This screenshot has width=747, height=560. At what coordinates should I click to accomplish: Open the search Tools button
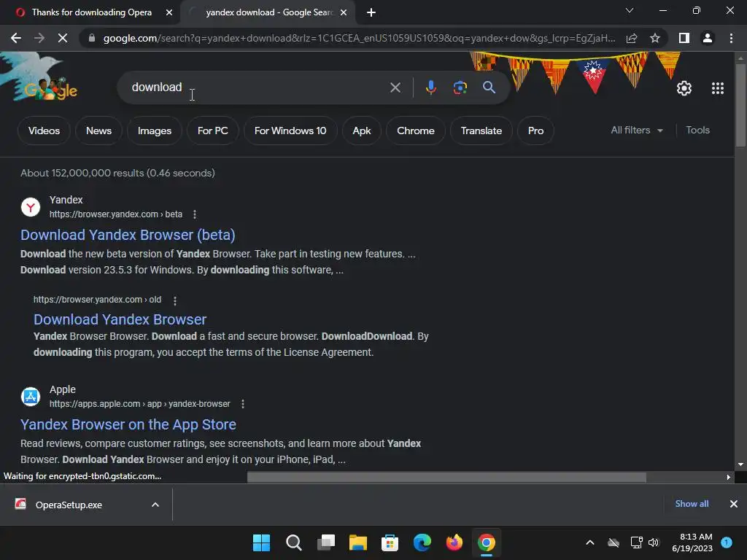point(697,130)
